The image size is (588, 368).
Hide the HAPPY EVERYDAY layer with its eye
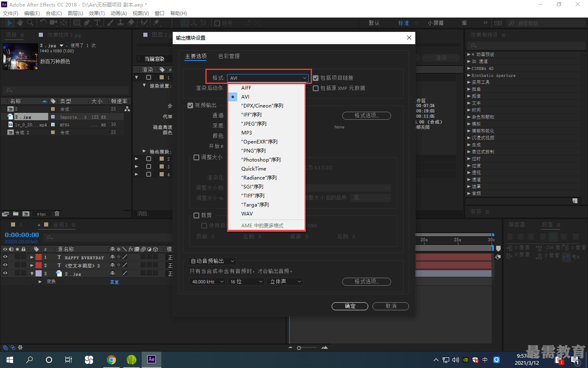click(5, 257)
